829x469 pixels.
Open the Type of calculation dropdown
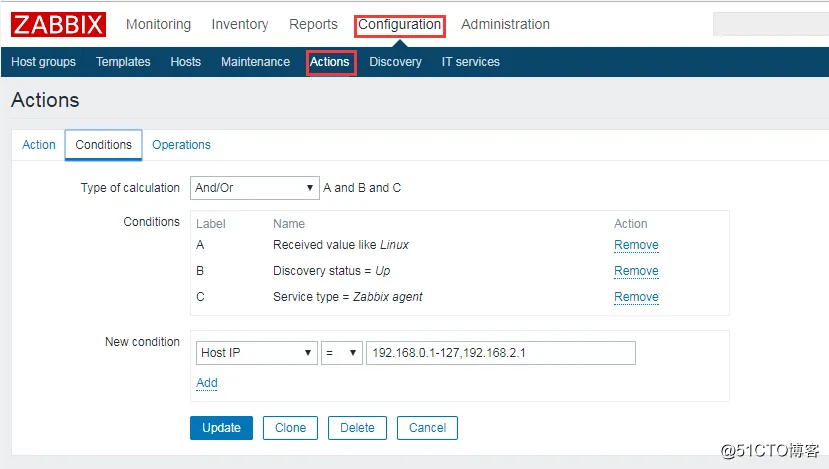click(255, 188)
